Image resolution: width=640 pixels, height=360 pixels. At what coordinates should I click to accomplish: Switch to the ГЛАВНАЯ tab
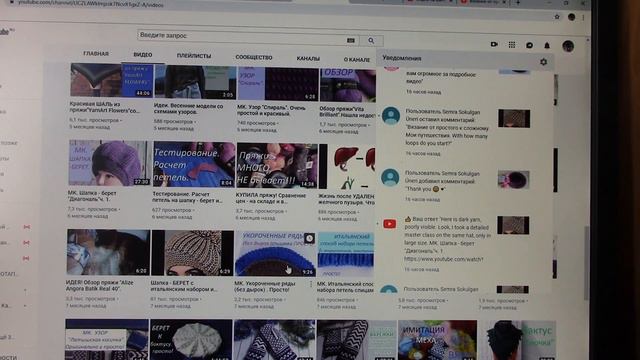(96, 53)
